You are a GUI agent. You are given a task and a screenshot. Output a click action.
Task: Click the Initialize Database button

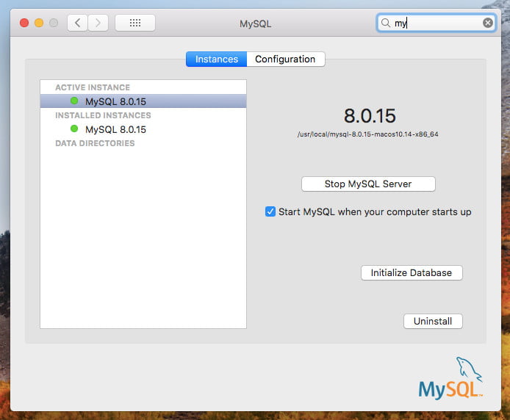(412, 272)
